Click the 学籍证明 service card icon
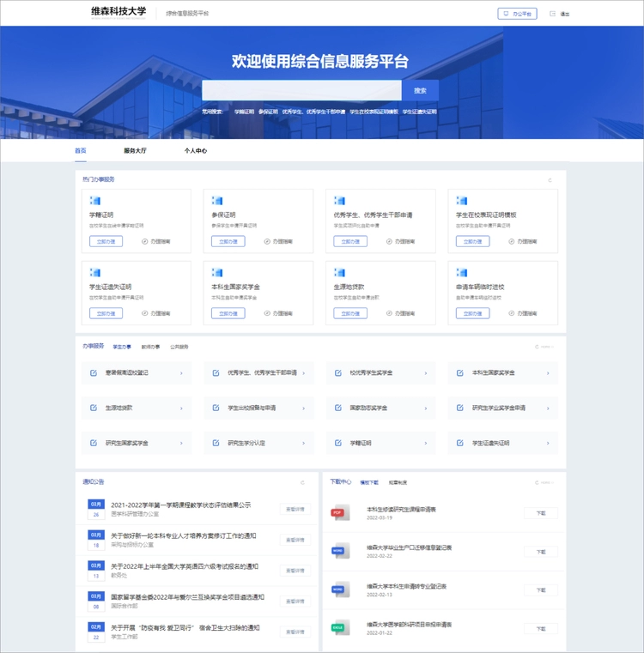Image resolution: width=644 pixels, height=653 pixels. (x=95, y=201)
